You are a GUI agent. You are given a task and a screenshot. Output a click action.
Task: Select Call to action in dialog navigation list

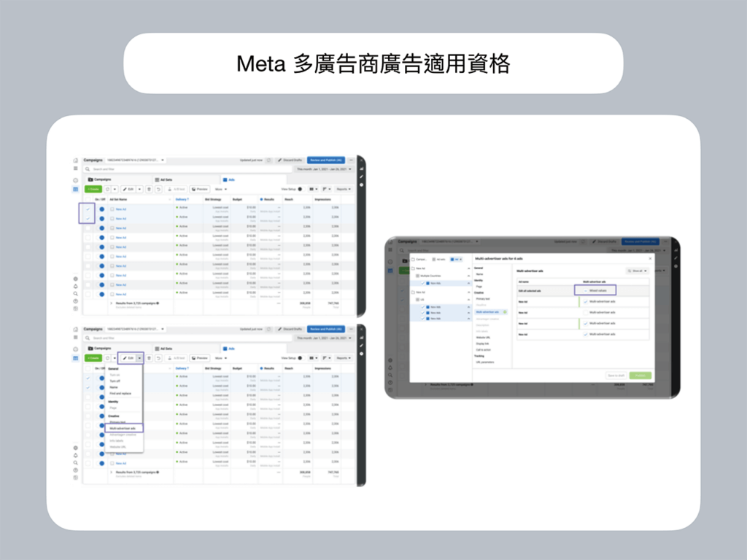(x=483, y=349)
